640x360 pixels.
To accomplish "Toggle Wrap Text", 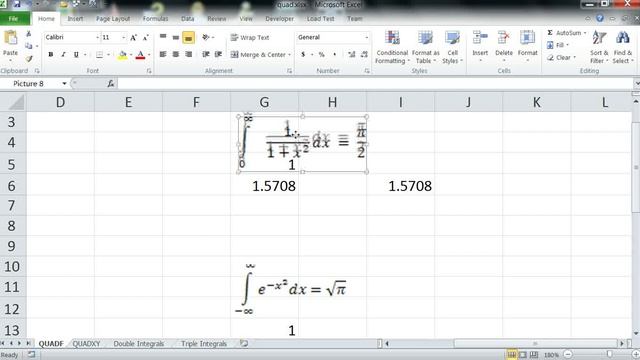I will pyautogui.click(x=250, y=38).
